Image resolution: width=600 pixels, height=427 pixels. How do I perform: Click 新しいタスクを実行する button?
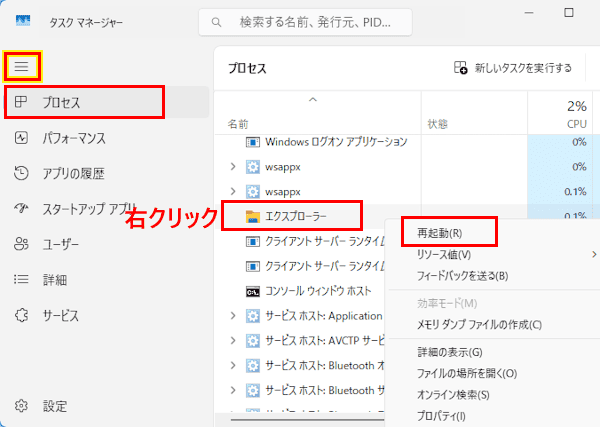click(x=513, y=68)
